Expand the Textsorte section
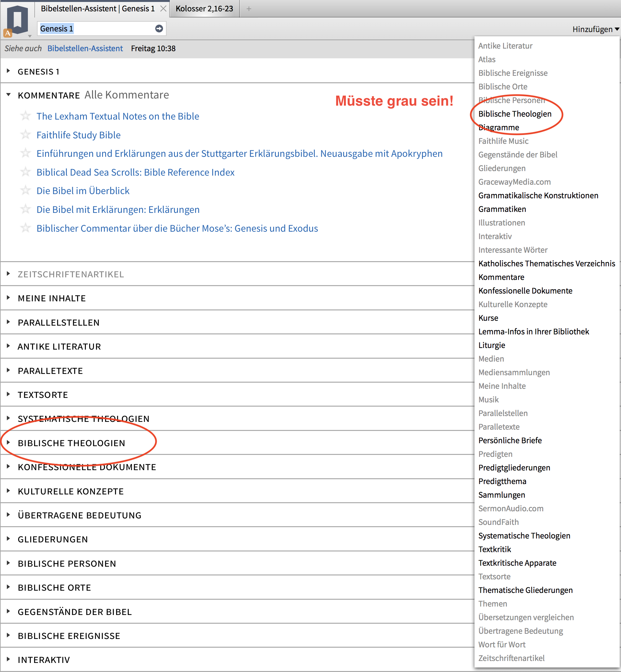 pyautogui.click(x=8, y=394)
